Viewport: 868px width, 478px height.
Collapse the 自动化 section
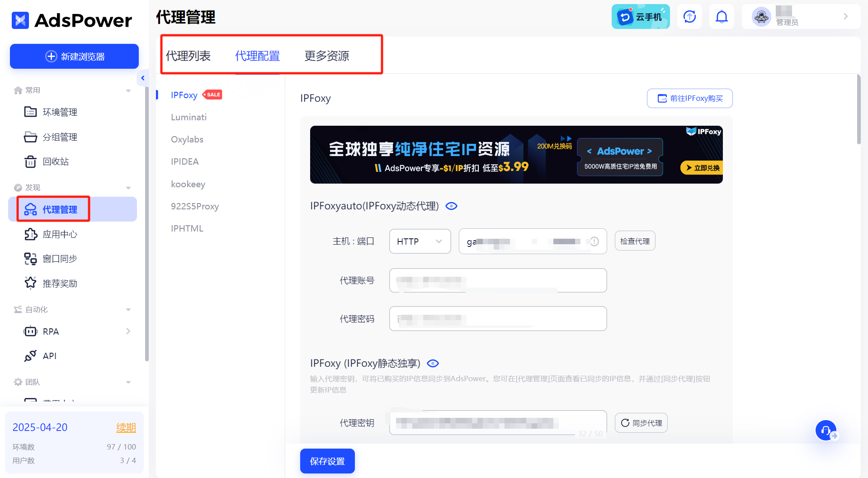(128, 310)
